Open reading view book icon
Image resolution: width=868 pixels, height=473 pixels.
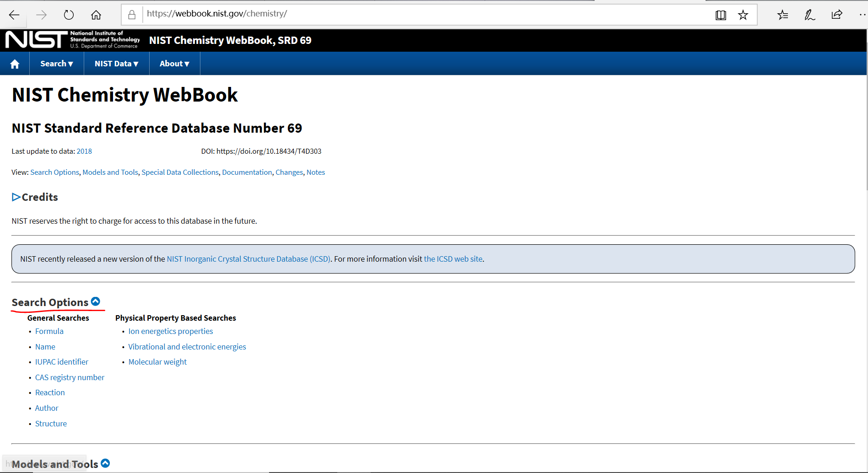[x=721, y=15]
